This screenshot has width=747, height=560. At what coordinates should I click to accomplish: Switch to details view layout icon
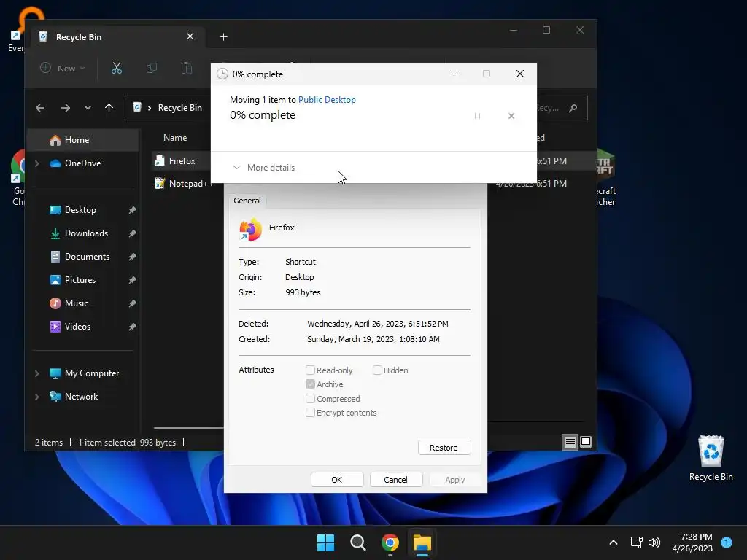pos(570,443)
